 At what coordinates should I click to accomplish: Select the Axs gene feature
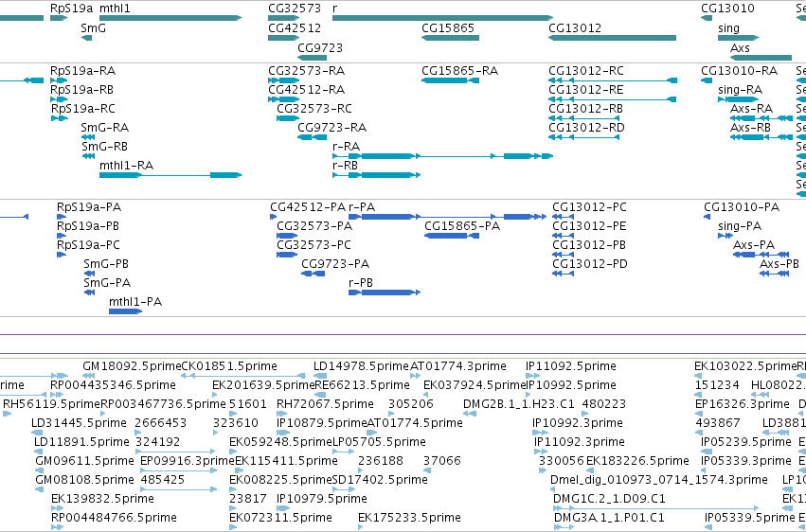pyautogui.click(x=761, y=57)
